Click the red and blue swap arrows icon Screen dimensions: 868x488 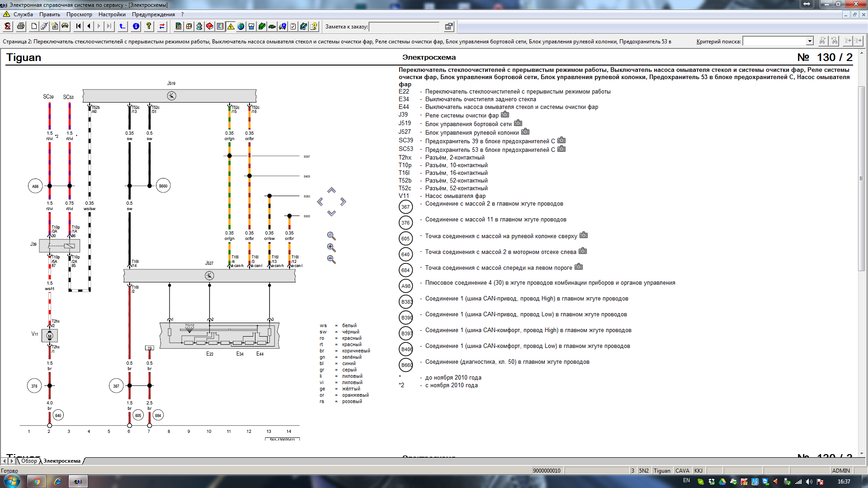coord(162,26)
